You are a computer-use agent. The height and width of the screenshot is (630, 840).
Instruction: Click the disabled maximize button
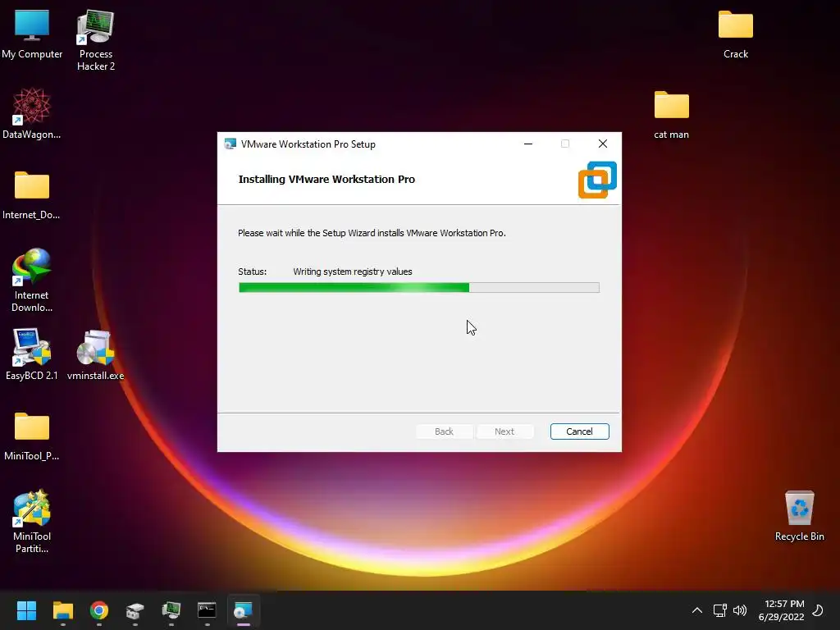pos(565,144)
